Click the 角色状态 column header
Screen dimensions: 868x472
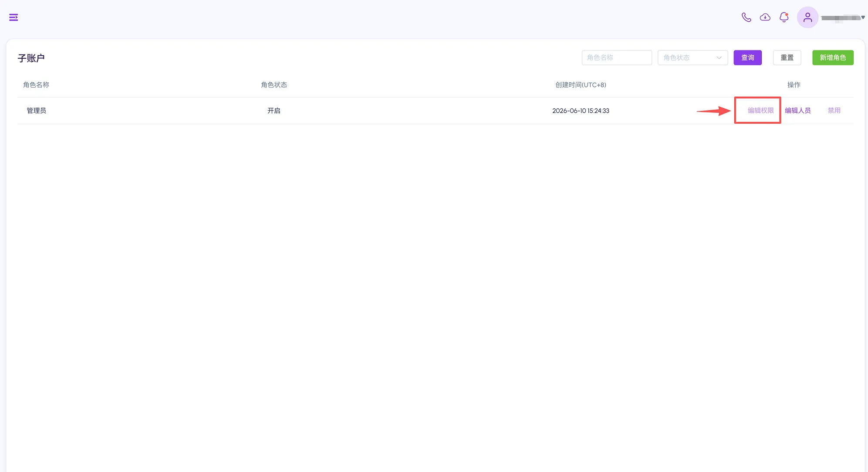(274, 85)
